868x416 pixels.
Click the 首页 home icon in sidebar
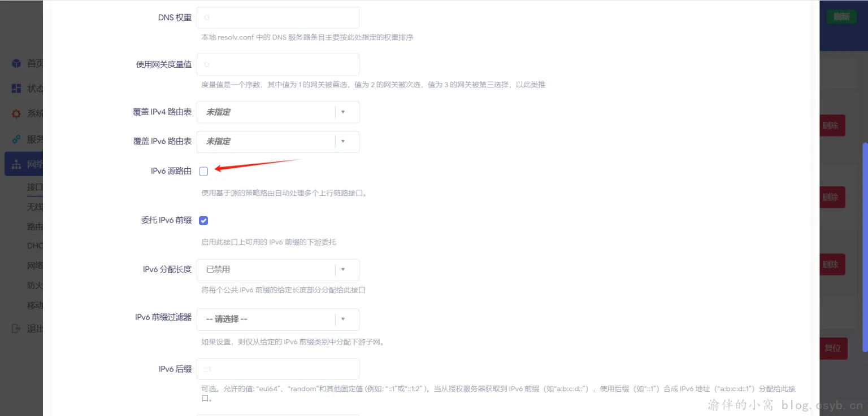coord(17,63)
